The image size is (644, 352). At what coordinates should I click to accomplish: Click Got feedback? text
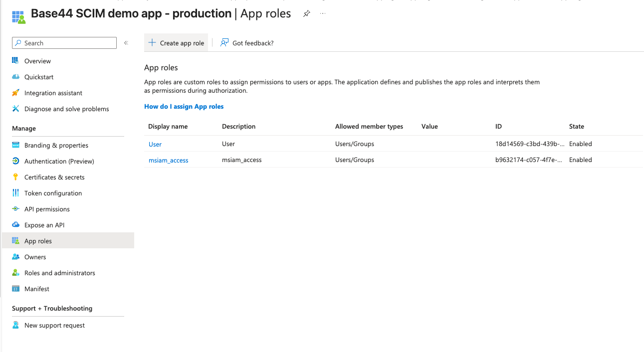[x=253, y=43]
